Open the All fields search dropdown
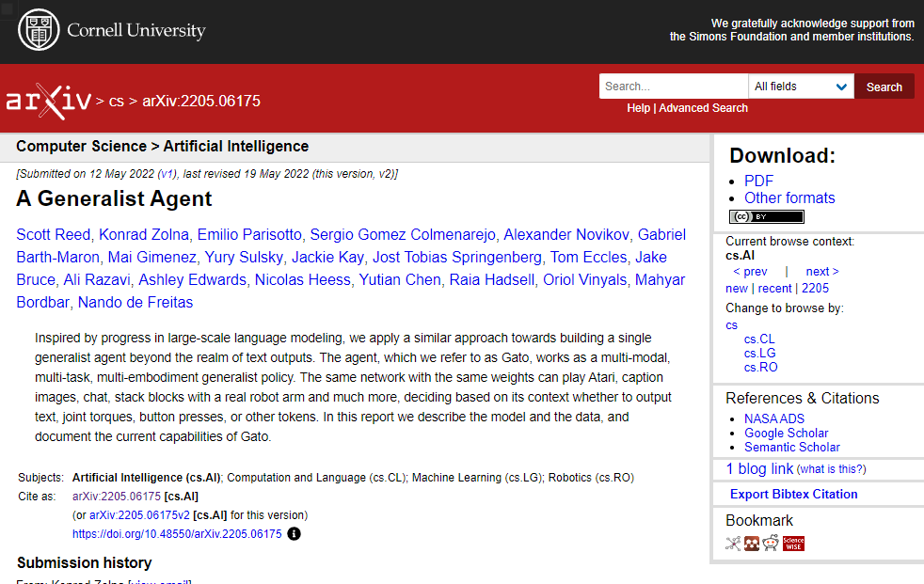Image resolution: width=924 pixels, height=584 pixels. click(x=801, y=87)
